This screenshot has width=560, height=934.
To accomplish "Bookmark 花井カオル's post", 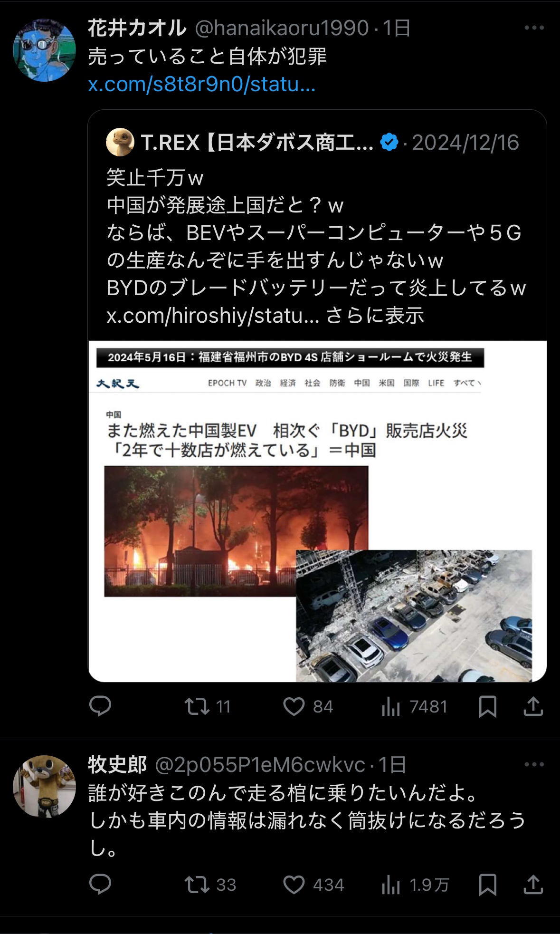I will (488, 707).
